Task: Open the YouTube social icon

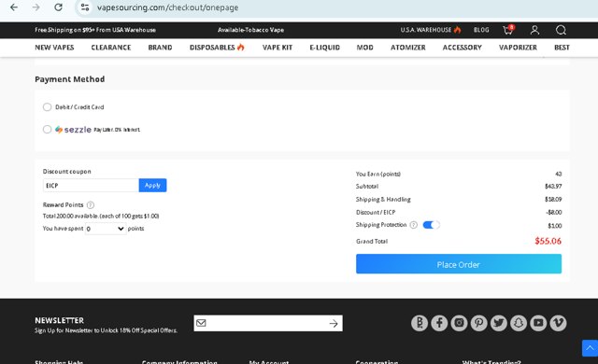Action: [538, 323]
